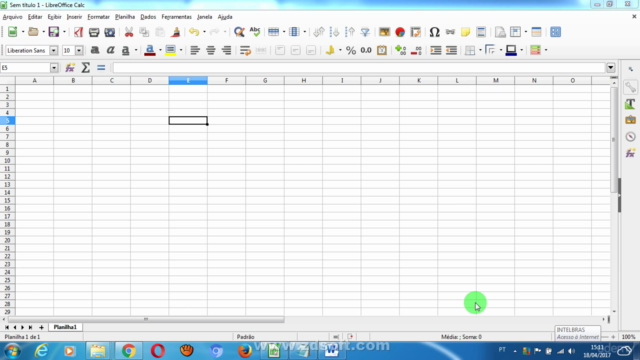The image size is (640, 360).
Task: Select the Planilha1 sheet tab
Action: 65,327
